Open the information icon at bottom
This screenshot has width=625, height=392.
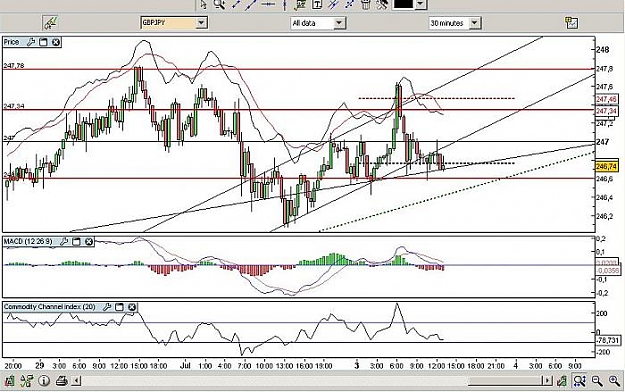point(44,381)
